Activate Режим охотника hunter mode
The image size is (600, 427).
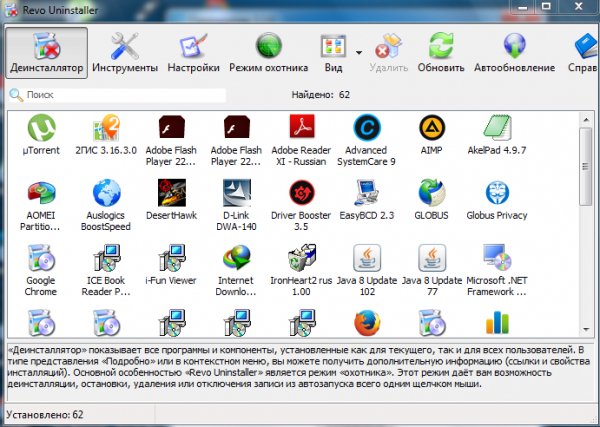(269, 52)
